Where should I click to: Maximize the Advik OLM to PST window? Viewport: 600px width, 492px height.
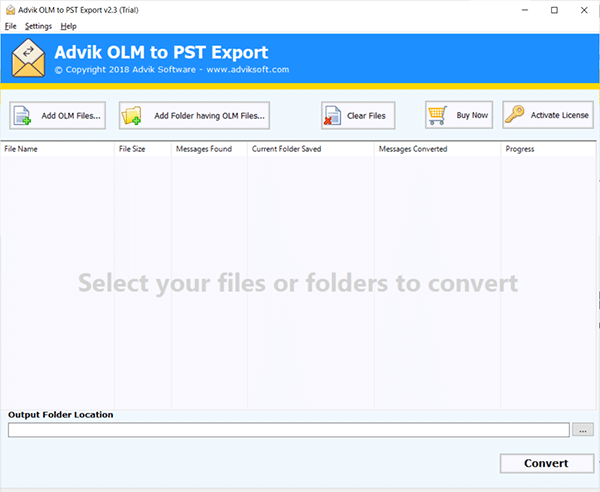[x=554, y=10]
